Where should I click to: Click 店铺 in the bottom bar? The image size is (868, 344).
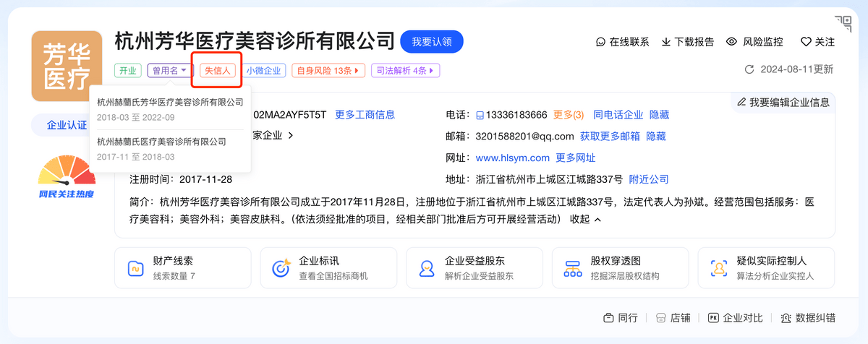(681, 318)
